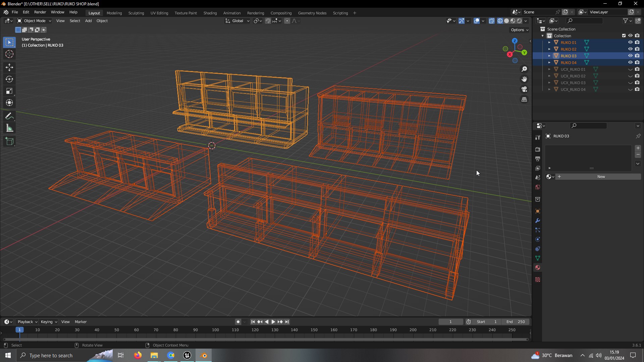Show UCX_RUKO 02 using its eye toggle
Screen dimensions: 644x362
tap(630, 76)
